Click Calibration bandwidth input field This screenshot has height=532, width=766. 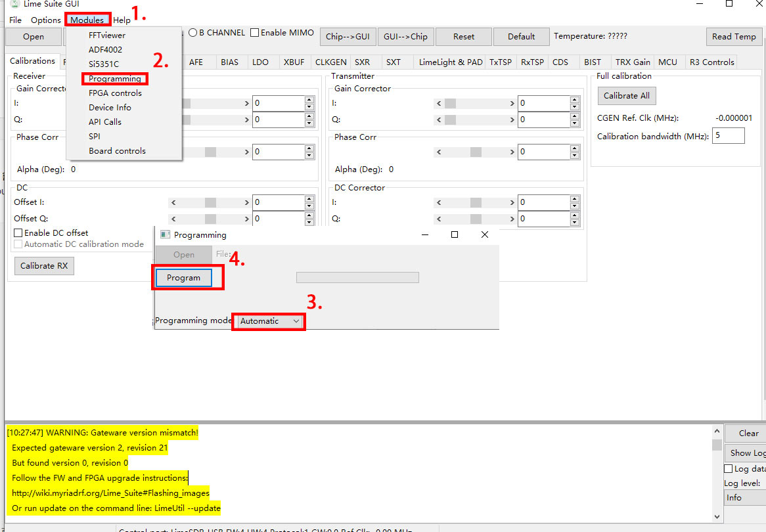(x=729, y=136)
